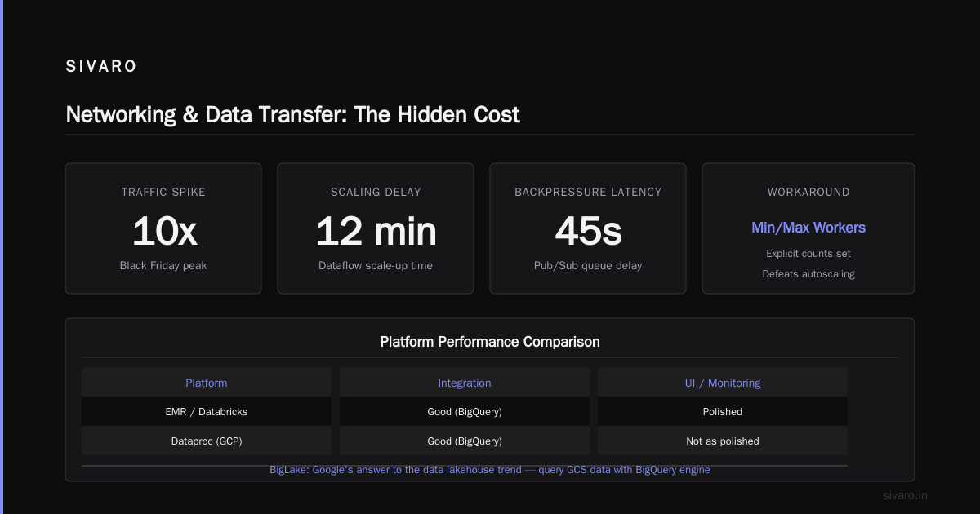This screenshot has height=514, width=980.
Task: Click the 'Integration' column header
Action: pyautogui.click(x=465, y=383)
